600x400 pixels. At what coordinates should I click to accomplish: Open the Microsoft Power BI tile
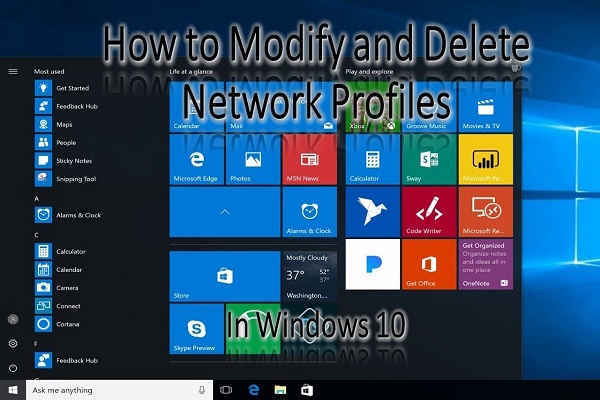[x=486, y=159]
